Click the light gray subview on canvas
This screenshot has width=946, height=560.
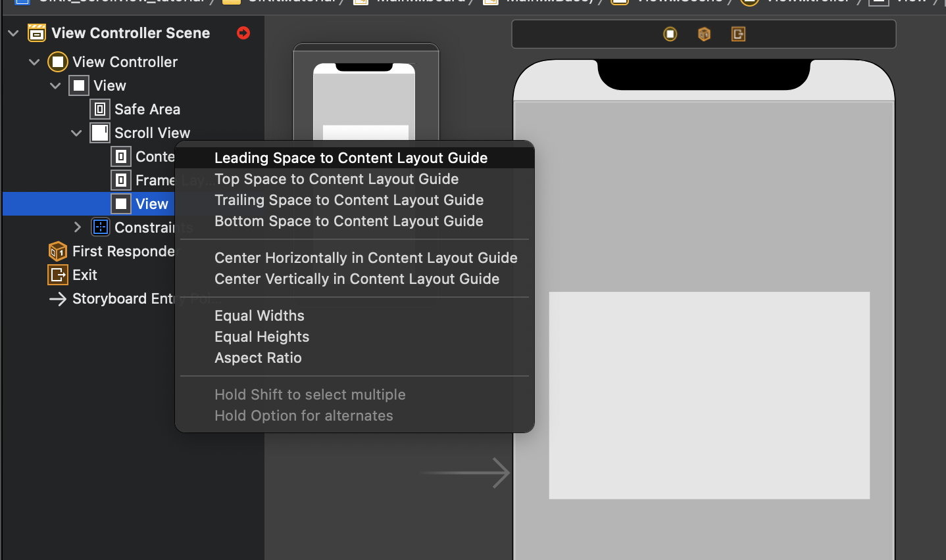709,395
